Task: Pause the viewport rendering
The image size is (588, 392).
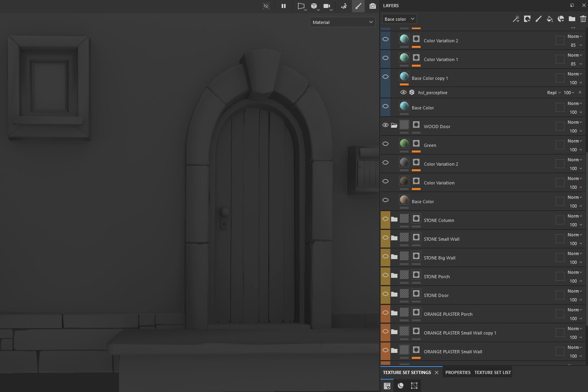Action: (x=284, y=6)
